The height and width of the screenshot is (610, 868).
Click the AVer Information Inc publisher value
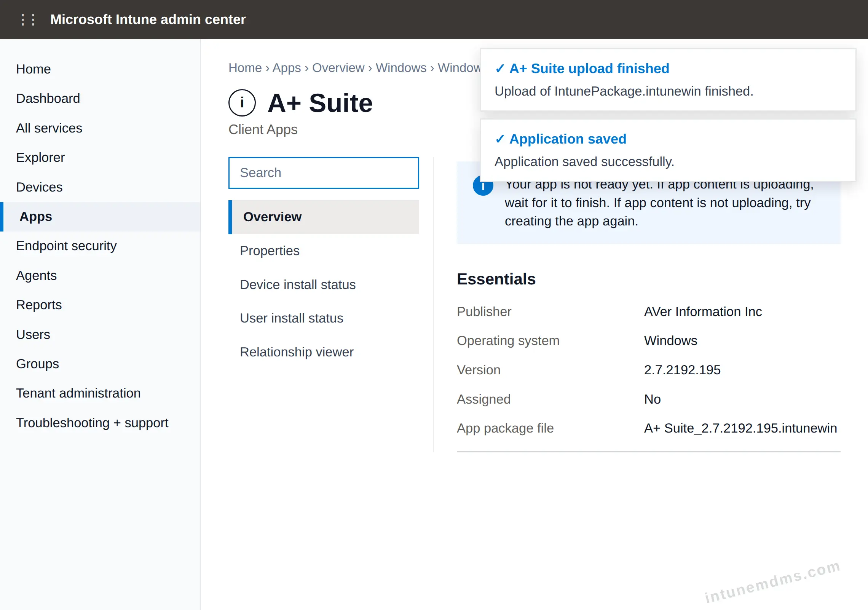click(x=703, y=311)
